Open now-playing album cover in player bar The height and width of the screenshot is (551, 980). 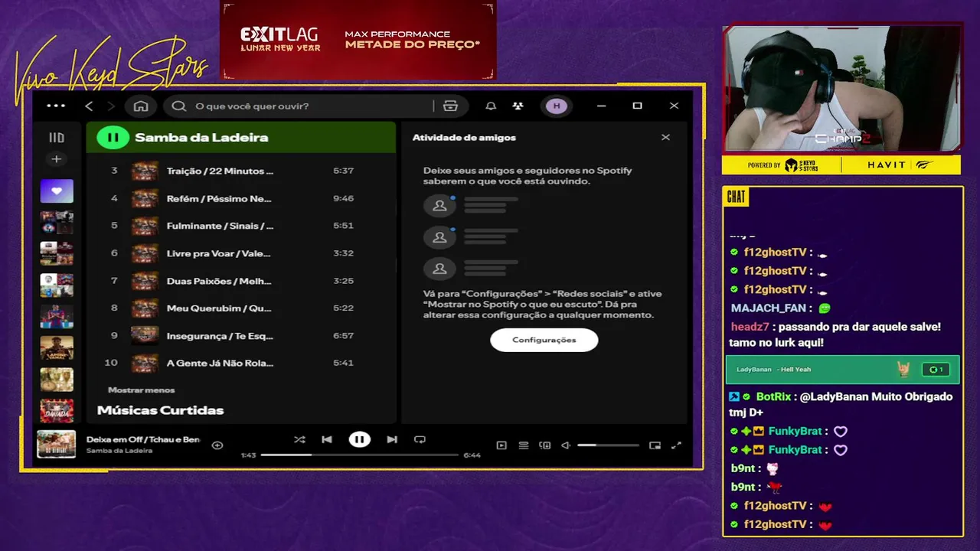pyautogui.click(x=57, y=444)
